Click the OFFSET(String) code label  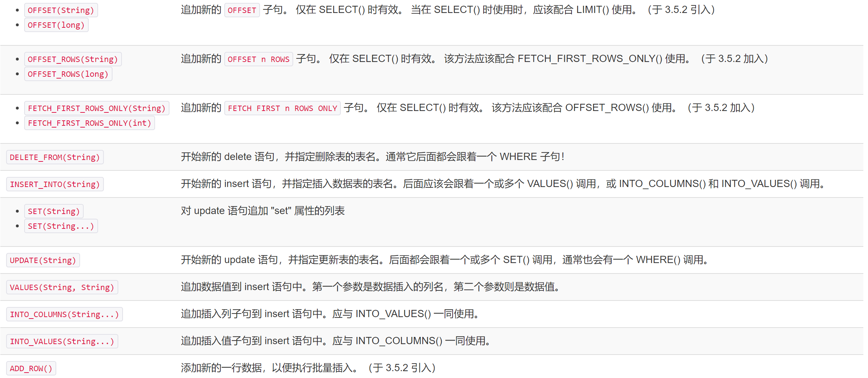(x=61, y=10)
